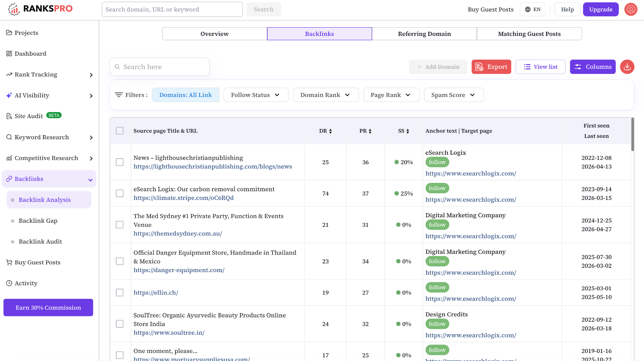This screenshot has width=644, height=361.
Task: Check the danger-equipment.com row checkbox
Action: (120, 261)
